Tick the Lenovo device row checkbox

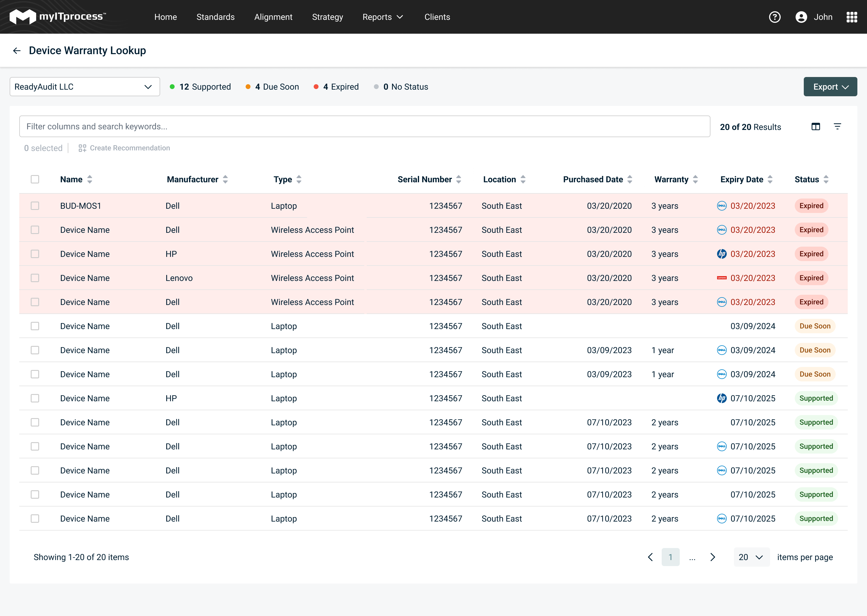35,278
